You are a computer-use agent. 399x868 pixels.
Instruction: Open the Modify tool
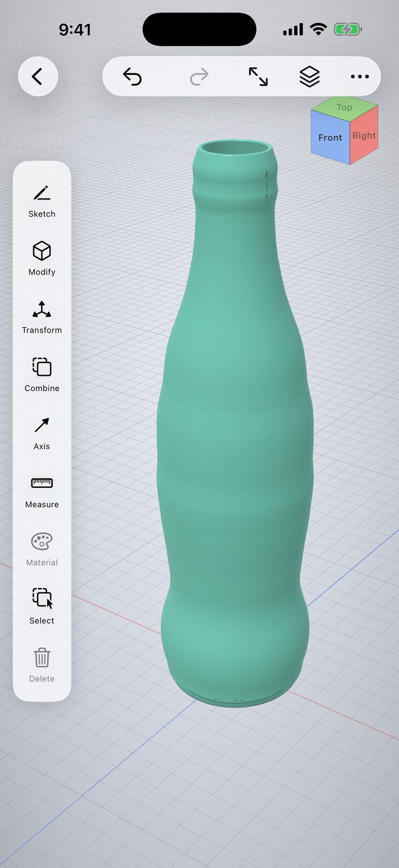[x=42, y=259]
